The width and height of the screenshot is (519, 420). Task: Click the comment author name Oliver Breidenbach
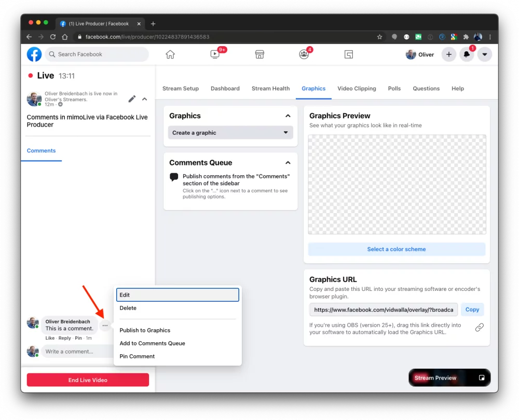pyautogui.click(x=67, y=321)
